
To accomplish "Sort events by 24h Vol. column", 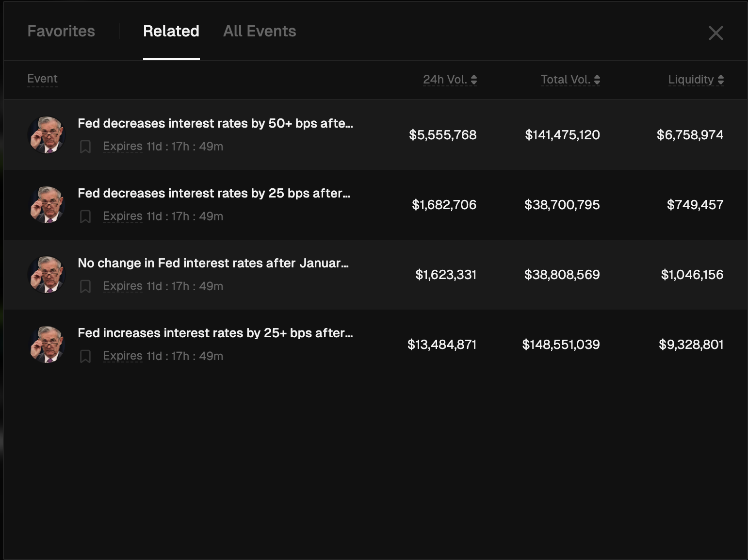I will 450,80.
